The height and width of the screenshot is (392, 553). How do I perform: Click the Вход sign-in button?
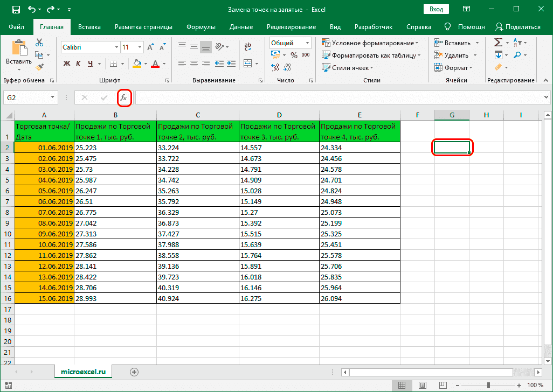click(x=436, y=9)
